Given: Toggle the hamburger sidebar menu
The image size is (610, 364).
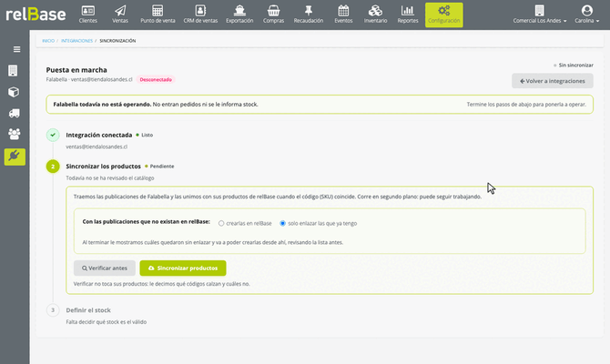Looking at the screenshot, I should pyautogui.click(x=16, y=49).
